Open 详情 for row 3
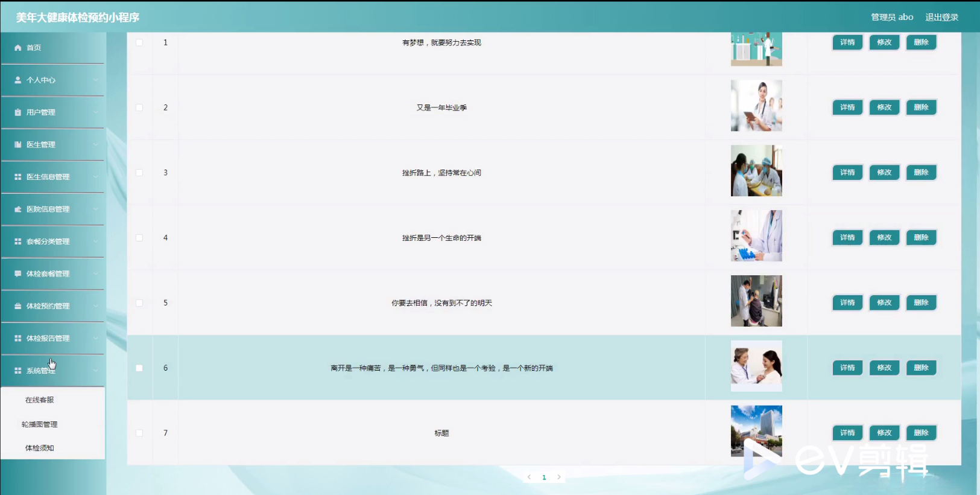Image resolution: width=980 pixels, height=495 pixels. coord(847,173)
